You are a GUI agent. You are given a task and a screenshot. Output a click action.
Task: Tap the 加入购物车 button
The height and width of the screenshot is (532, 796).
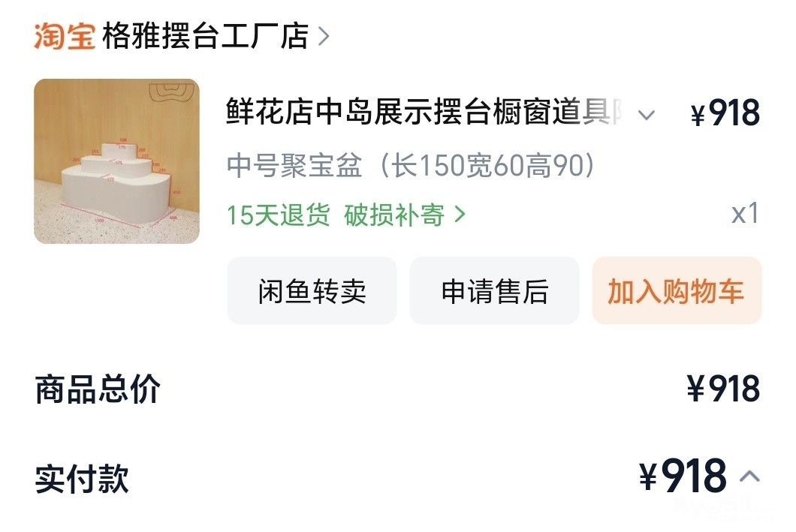(677, 290)
